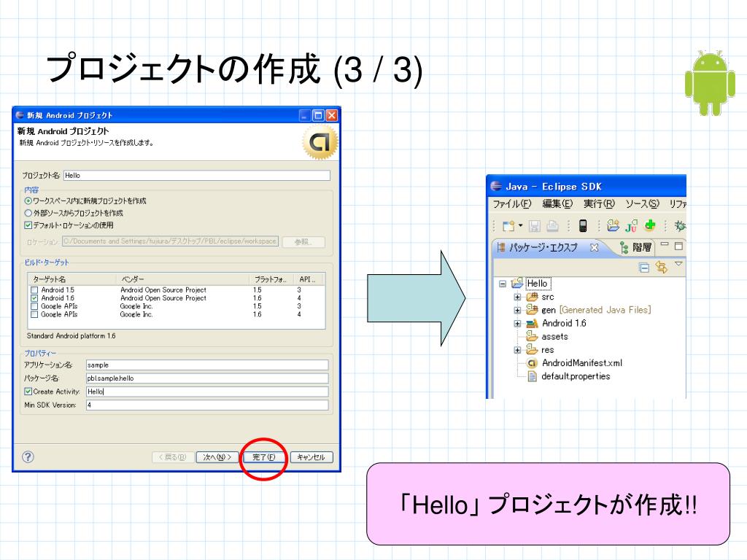This screenshot has width=747, height=560.
Task: Expand the Android 1.6 library node
Action: point(517,323)
